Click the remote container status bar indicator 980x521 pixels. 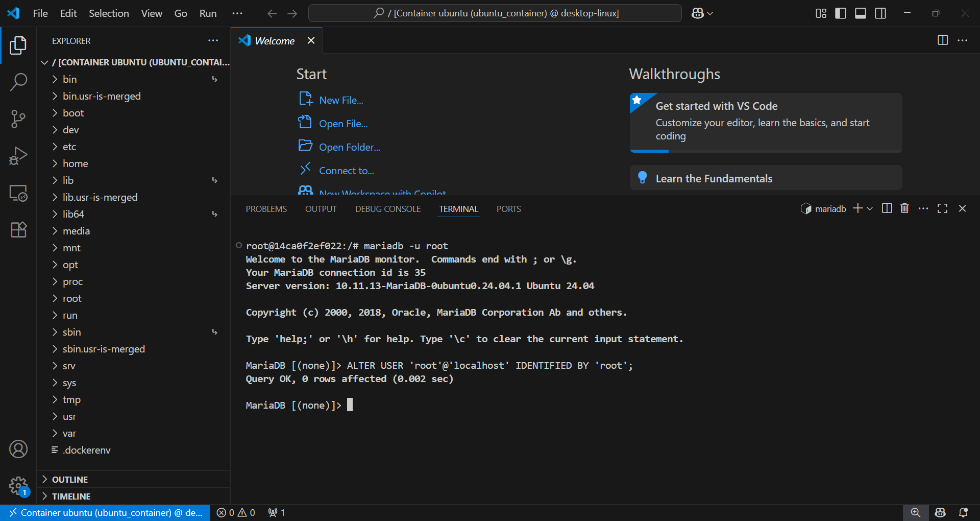click(x=105, y=512)
